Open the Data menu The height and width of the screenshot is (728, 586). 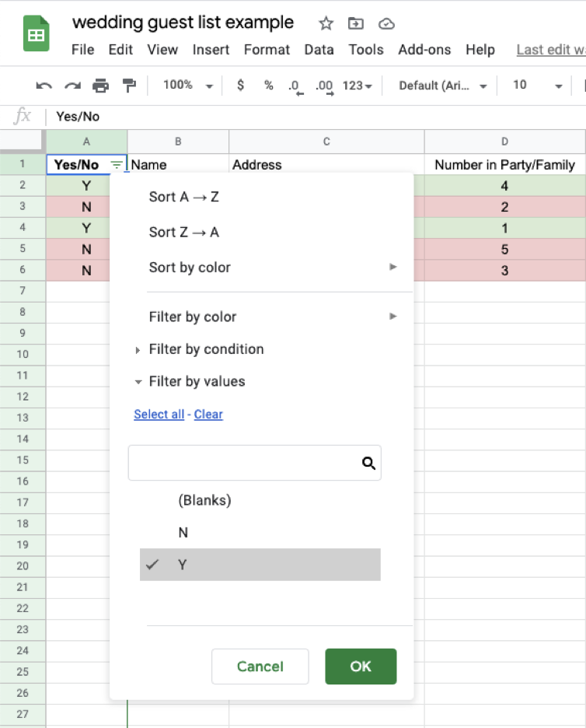[x=319, y=50]
